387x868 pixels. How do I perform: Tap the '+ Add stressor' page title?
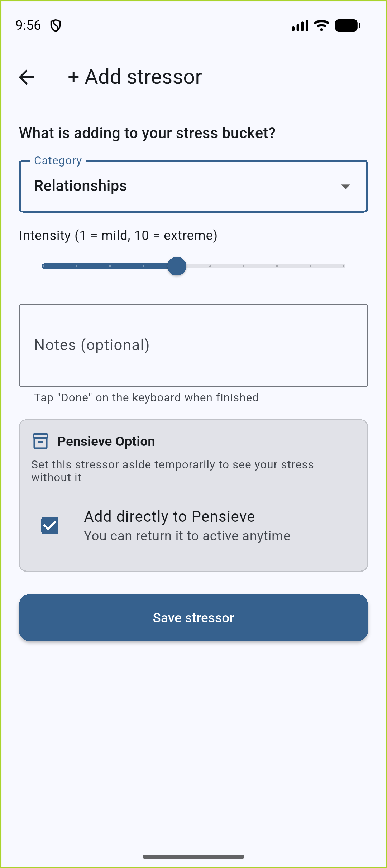pos(135,77)
